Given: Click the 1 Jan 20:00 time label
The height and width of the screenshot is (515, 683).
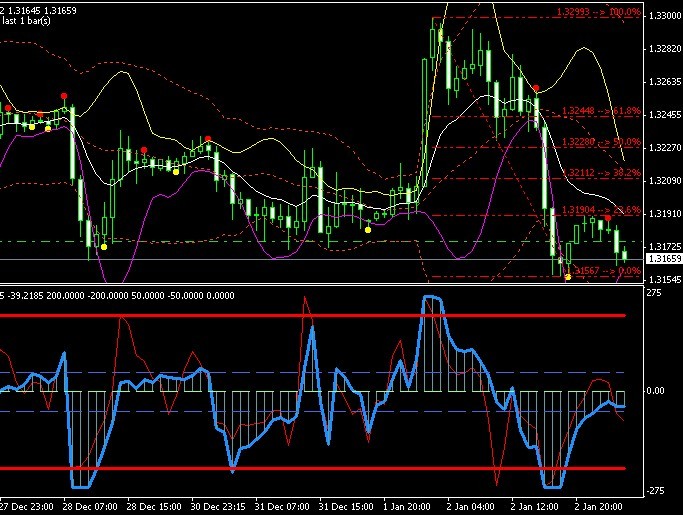Looking at the screenshot, I should click(407, 507).
